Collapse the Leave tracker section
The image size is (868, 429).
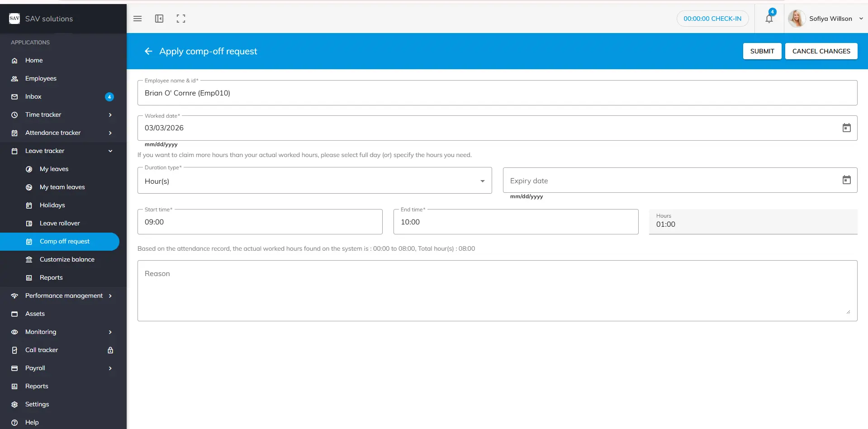pos(110,151)
